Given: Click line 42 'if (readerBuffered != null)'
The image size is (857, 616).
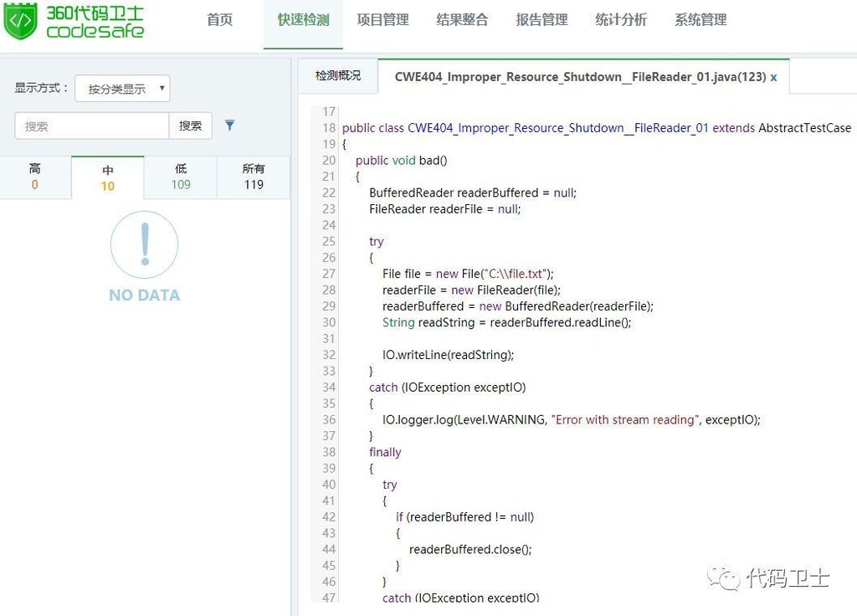Looking at the screenshot, I should point(464,516).
